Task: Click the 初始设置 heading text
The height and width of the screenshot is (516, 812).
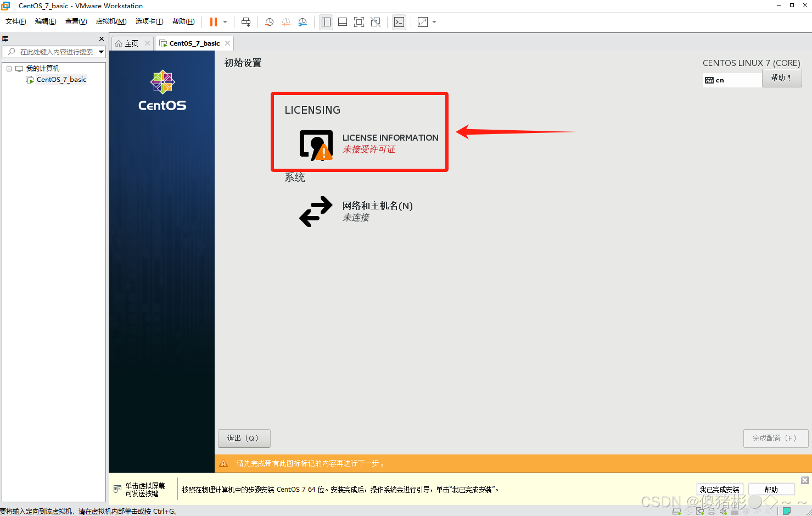Action: [243, 63]
